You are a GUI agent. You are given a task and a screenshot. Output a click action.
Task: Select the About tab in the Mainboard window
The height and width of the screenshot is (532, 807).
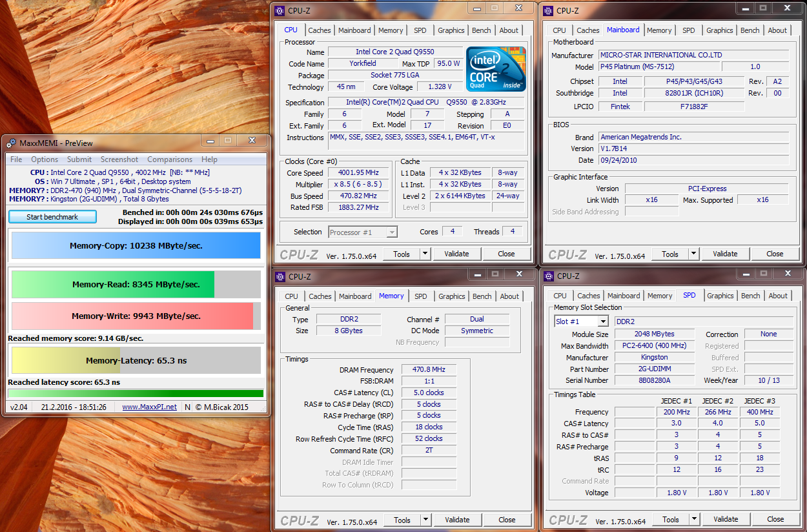point(777,30)
